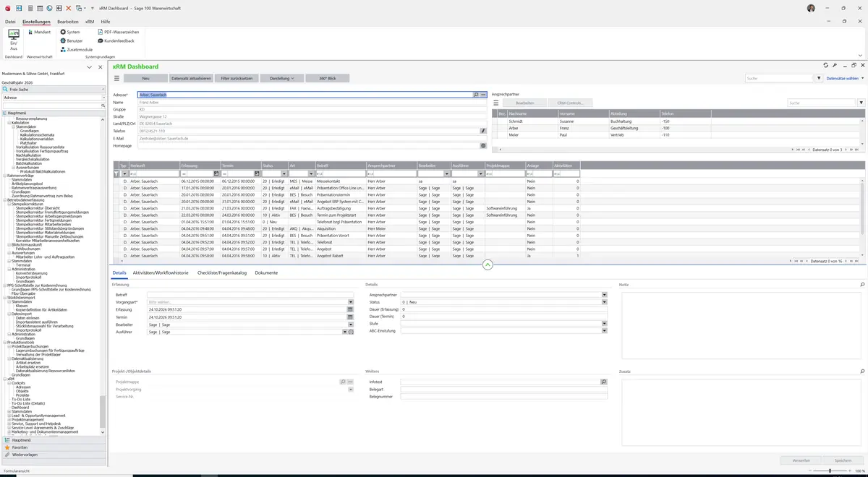Open the Adresse combo box in the sidebar

click(54, 97)
